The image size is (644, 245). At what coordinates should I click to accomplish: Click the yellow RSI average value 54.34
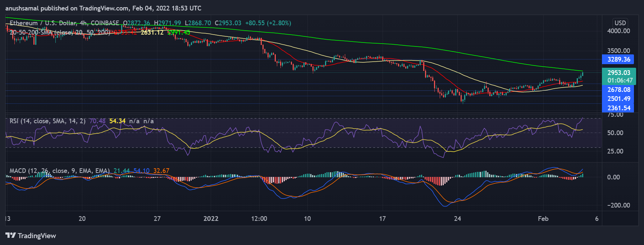(x=117, y=121)
